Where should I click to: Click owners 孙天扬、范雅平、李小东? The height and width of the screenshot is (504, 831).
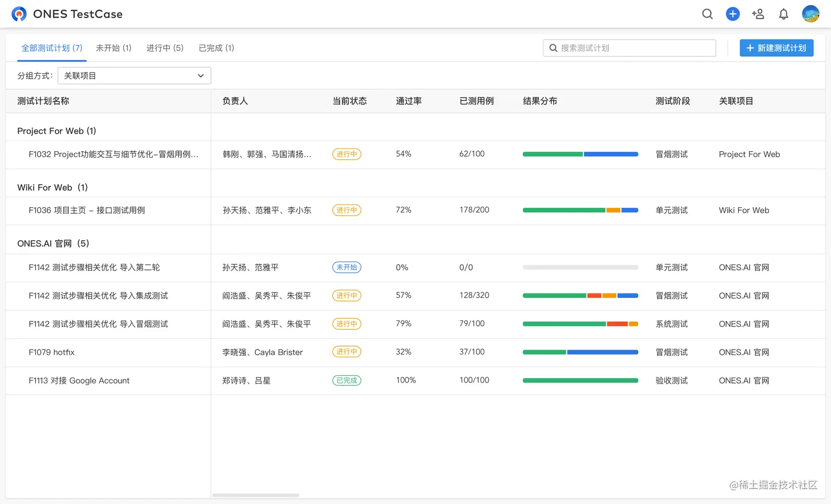coord(267,211)
